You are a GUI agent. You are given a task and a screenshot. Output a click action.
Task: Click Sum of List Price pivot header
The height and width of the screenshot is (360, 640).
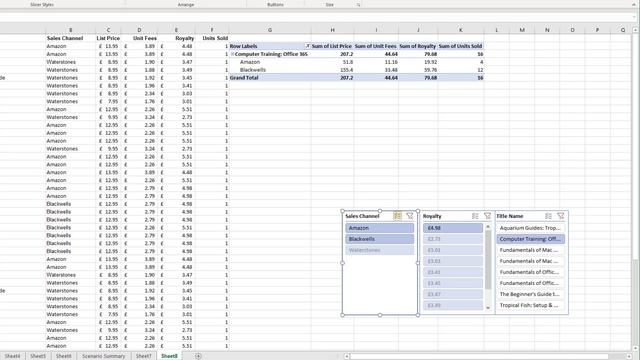pyautogui.click(x=333, y=46)
